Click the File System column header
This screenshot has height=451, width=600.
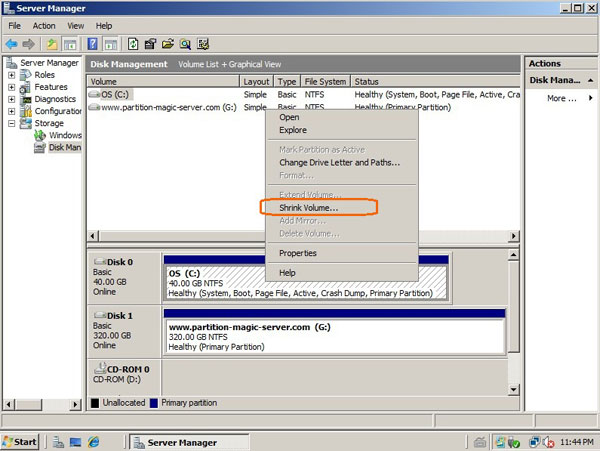[325, 81]
